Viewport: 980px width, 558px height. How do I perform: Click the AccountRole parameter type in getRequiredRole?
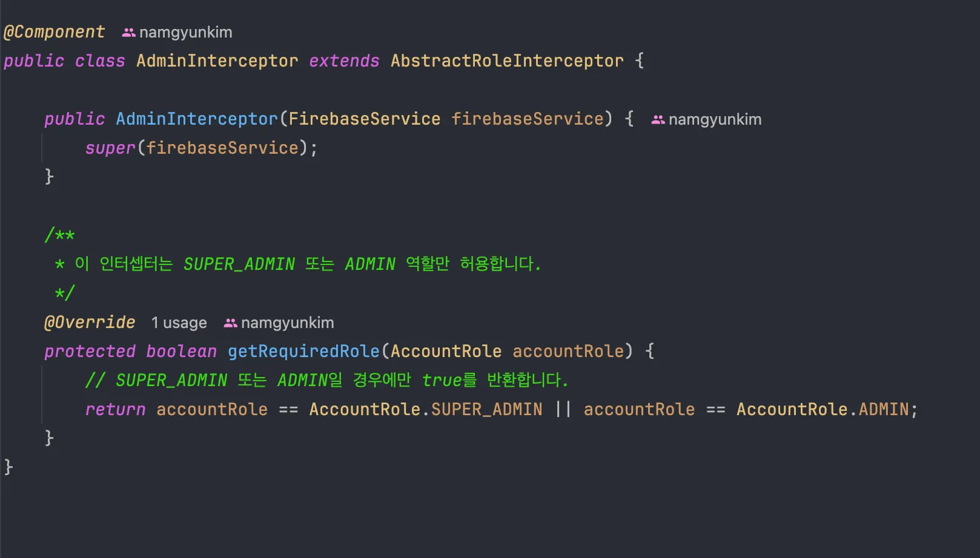click(x=446, y=352)
